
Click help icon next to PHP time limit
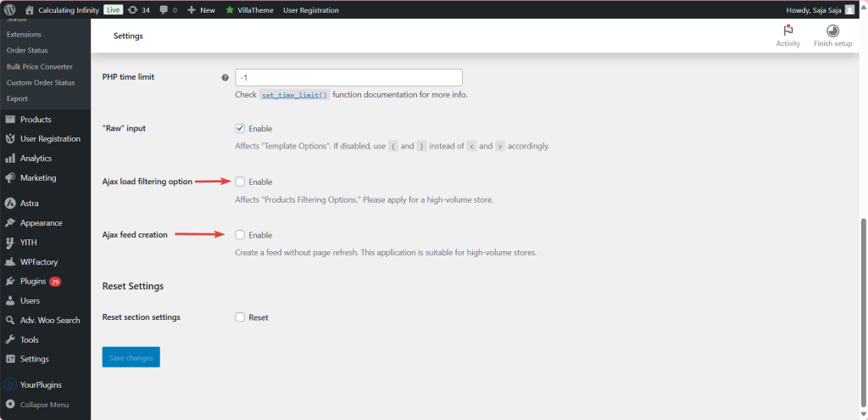tap(225, 77)
